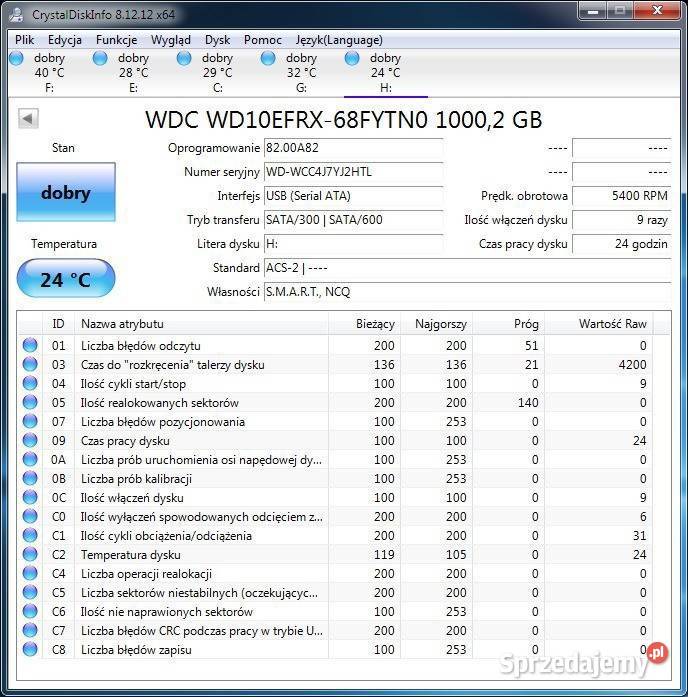Select drive E: status icon at 28 °C
688x697 pixels.
[100, 58]
